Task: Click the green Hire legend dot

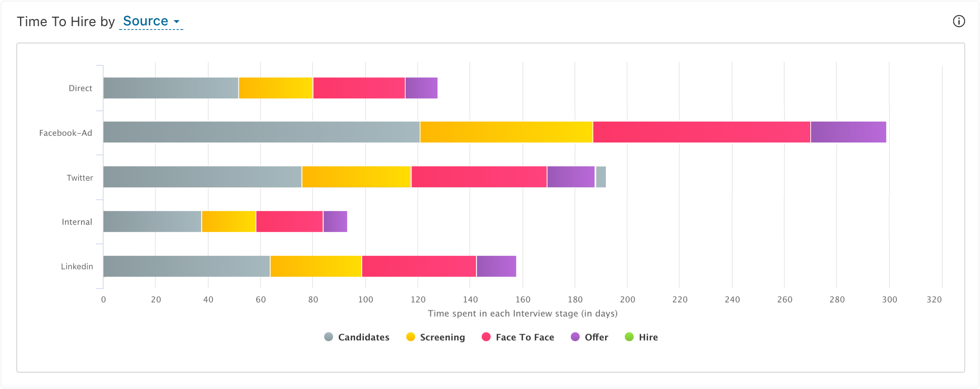Action: (629, 337)
